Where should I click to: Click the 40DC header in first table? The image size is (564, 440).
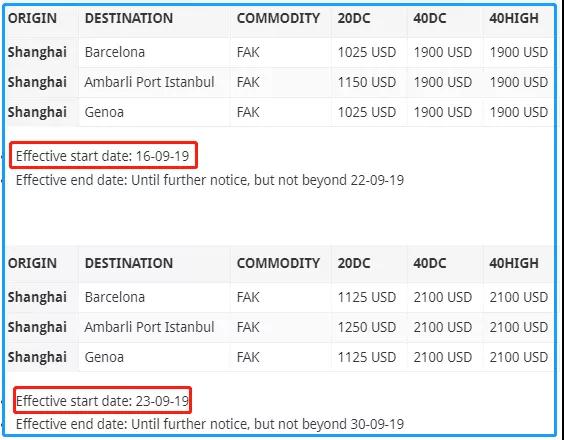click(x=429, y=18)
